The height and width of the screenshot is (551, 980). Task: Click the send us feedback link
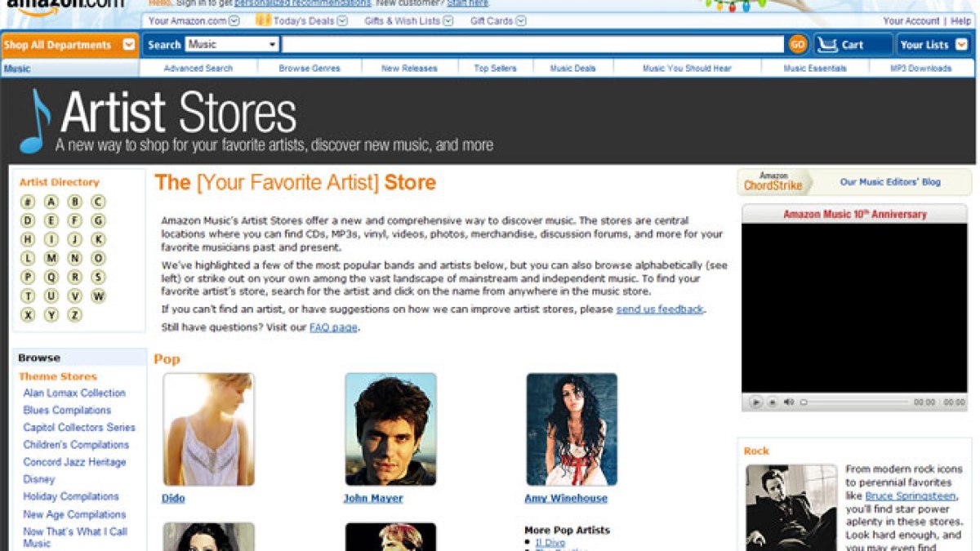click(660, 309)
